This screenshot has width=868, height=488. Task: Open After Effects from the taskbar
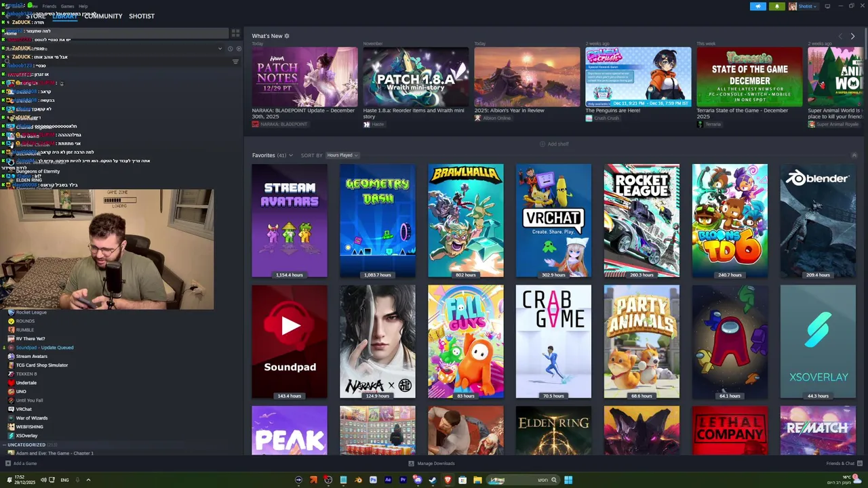(x=388, y=480)
